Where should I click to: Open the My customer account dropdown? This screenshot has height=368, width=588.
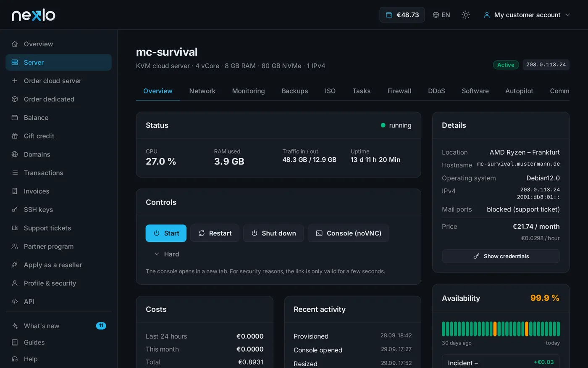point(527,15)
